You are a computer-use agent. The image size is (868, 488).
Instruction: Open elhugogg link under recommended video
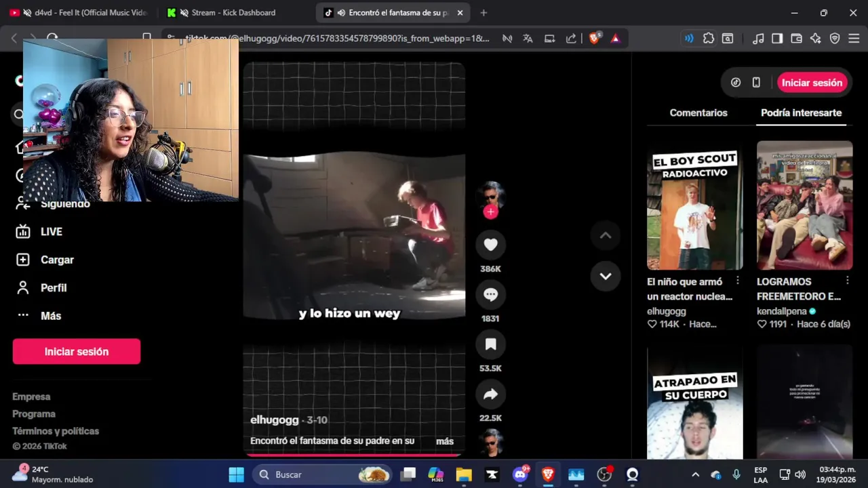(x=667, y=311)
